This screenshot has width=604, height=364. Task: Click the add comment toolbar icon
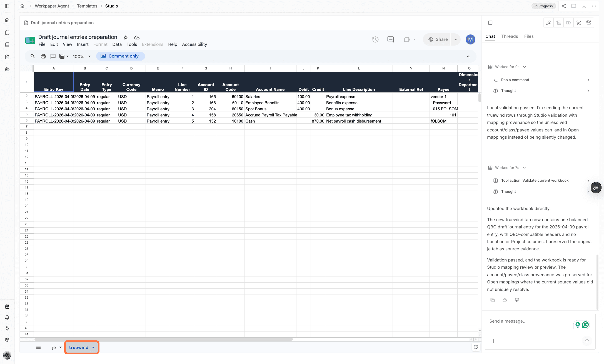tap(53, 56)
